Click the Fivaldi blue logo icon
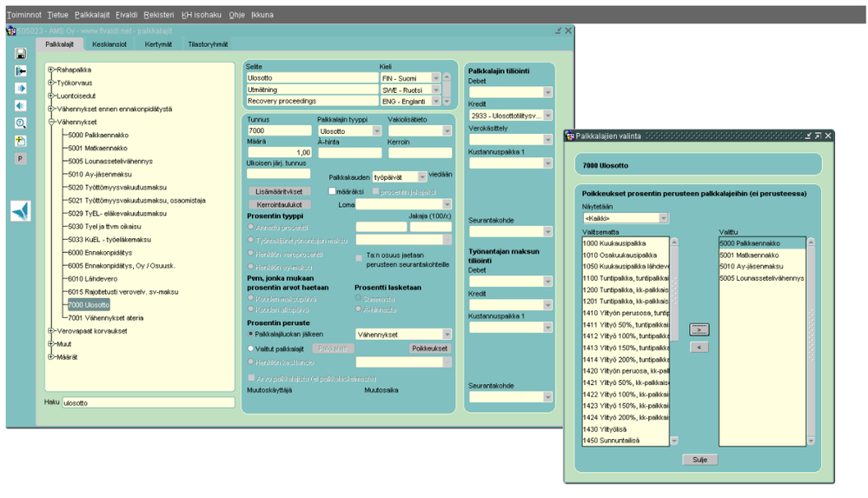 coord(21,211)
